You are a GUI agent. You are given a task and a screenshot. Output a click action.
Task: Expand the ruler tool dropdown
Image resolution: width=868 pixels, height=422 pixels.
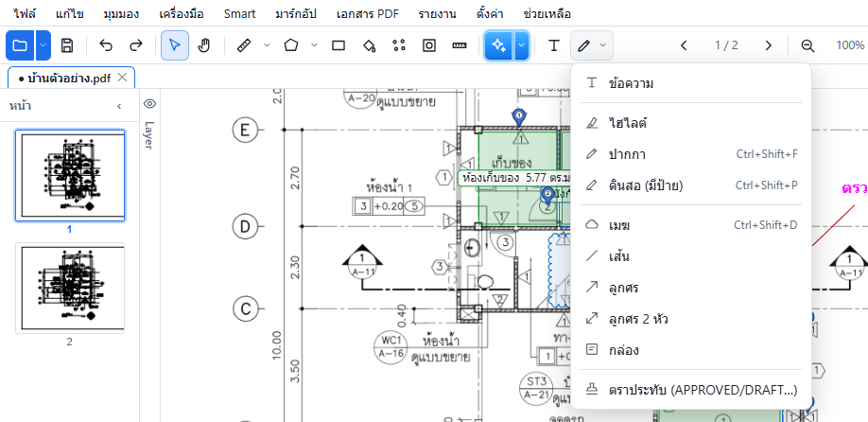pyautogui.click(x=268, y=45)
